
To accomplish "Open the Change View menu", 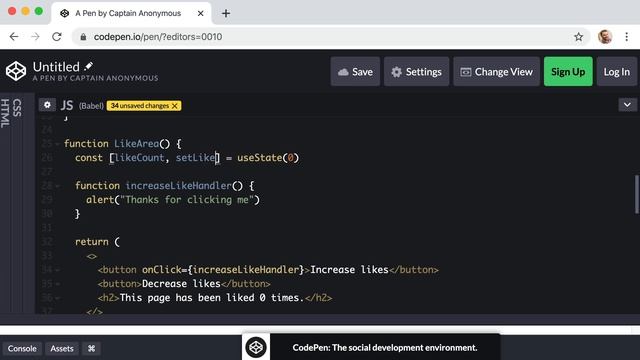I will click(x=496, y=72).
